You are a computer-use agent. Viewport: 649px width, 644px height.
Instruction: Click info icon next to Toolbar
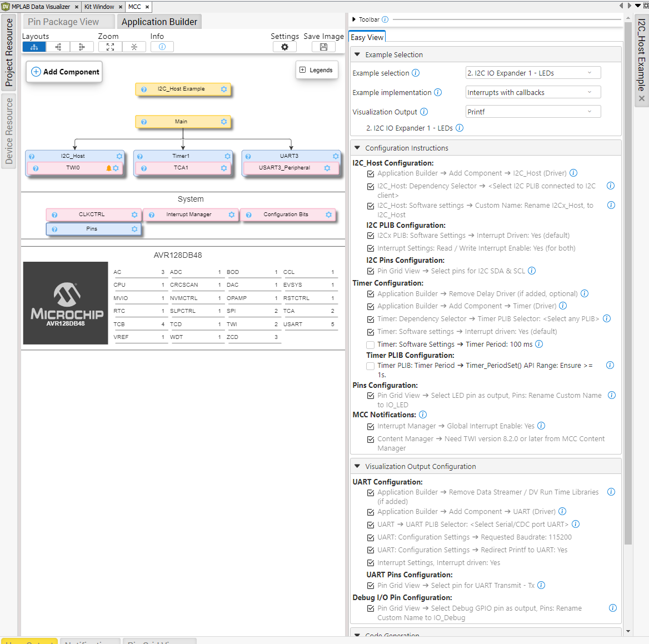385,19
